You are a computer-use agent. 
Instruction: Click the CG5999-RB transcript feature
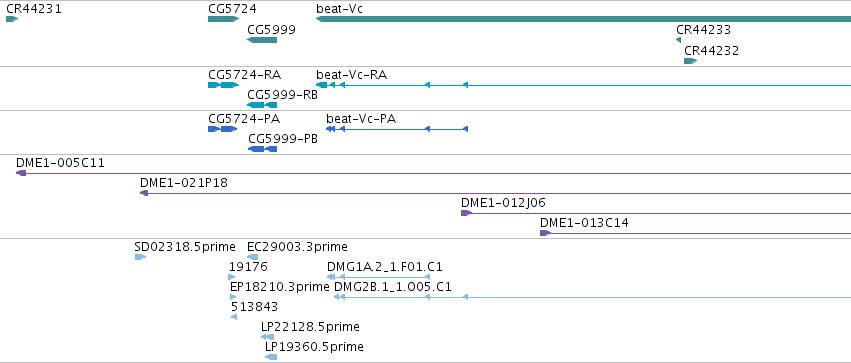click(x=262, y=105)
